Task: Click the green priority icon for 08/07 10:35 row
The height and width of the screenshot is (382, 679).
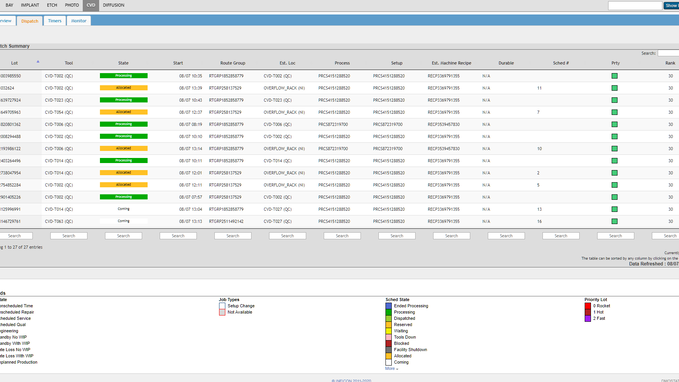Action: pyautogui.click(x=614, y=76)
